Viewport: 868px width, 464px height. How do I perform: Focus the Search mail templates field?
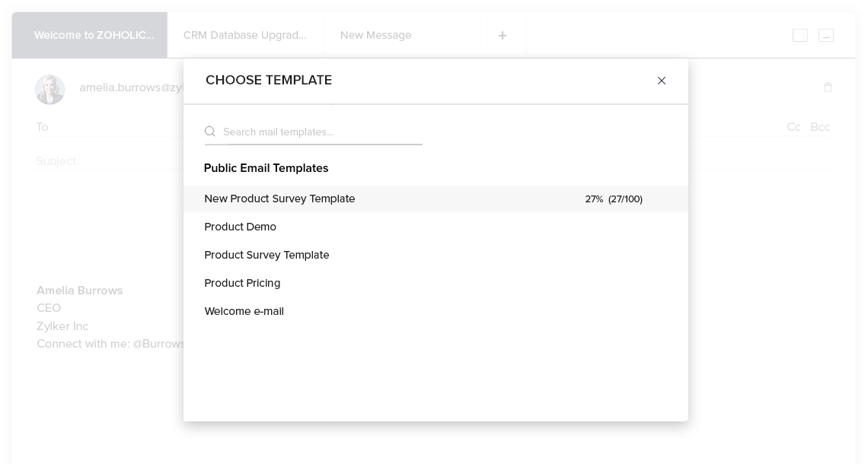320,132
